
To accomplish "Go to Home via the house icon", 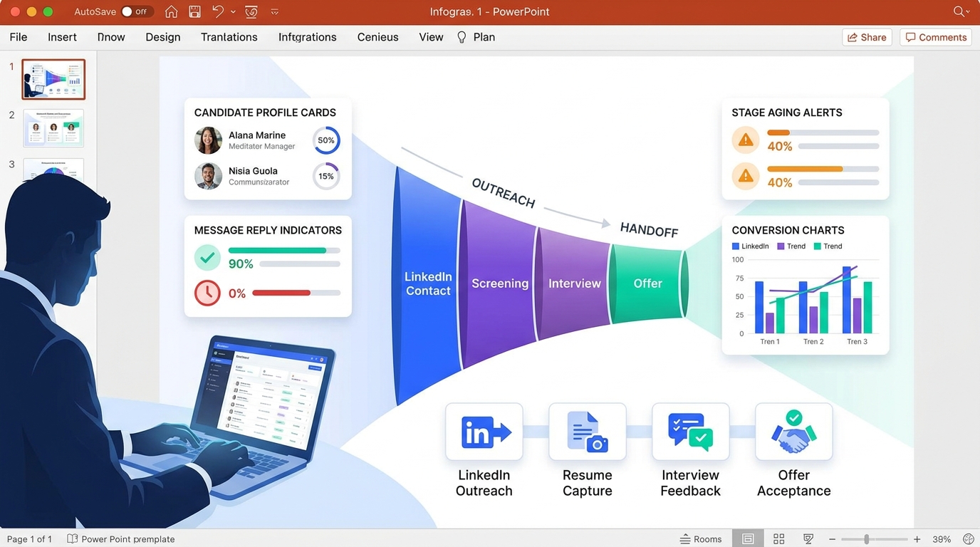I will tap(171, 11).
